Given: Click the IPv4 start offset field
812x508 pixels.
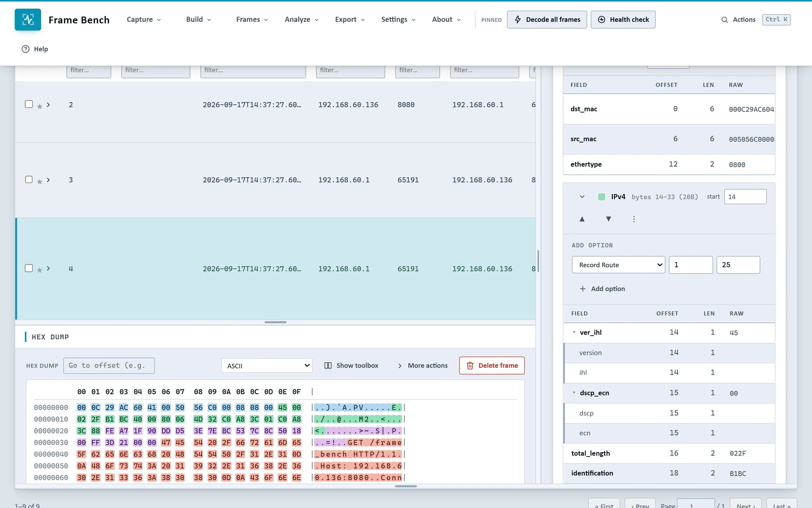Looking at the screenshot, I should [745, 197].
